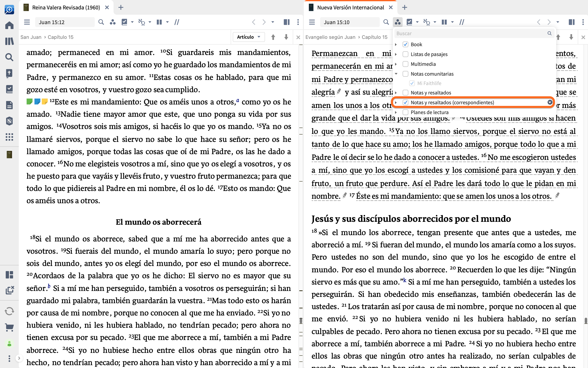Open reading plan dropdown arrow in Reina Valera toolbar

pos(132,22)
